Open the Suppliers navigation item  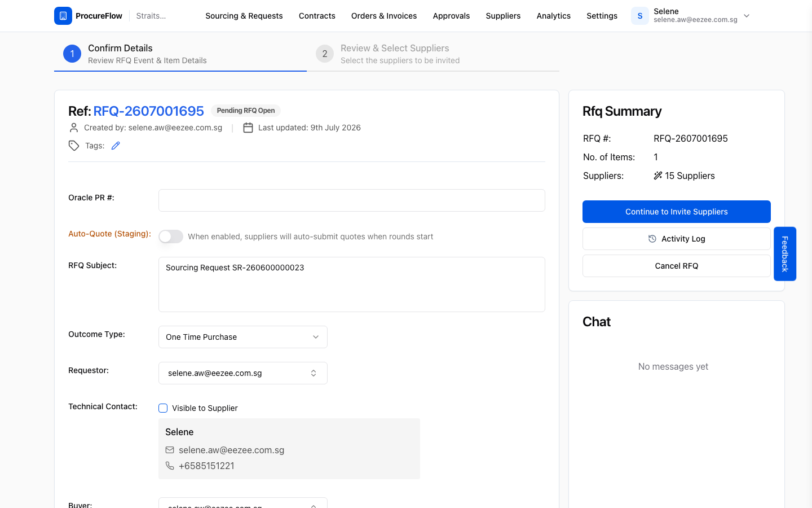(x=503, y=16)
